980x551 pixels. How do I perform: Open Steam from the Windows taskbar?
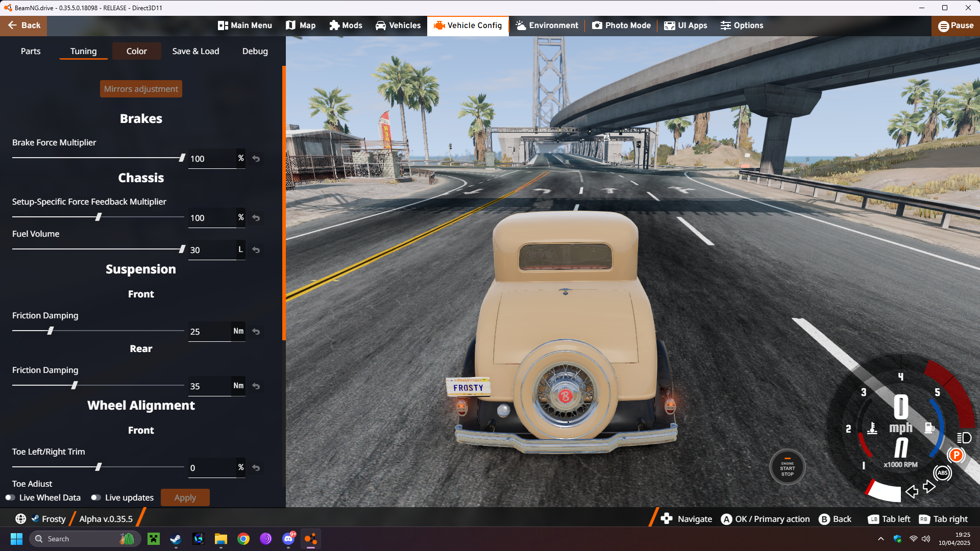point(176,539)
